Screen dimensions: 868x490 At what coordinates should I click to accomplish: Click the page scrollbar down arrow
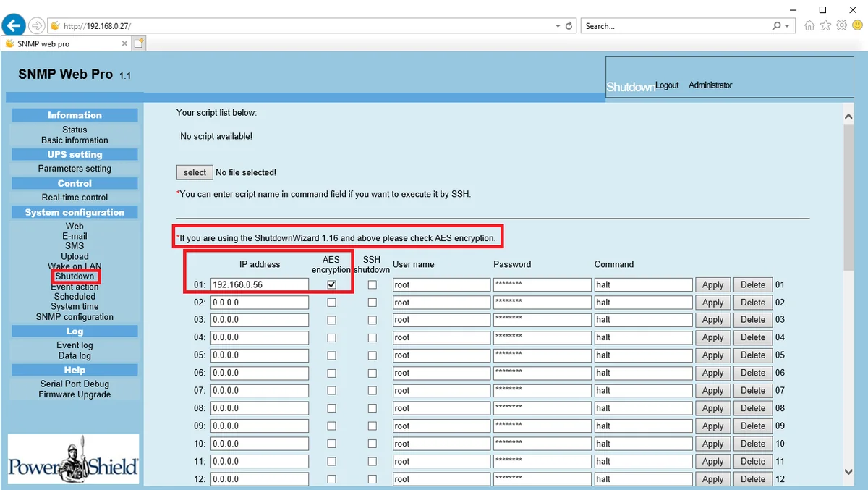click(x=849, y=472)
